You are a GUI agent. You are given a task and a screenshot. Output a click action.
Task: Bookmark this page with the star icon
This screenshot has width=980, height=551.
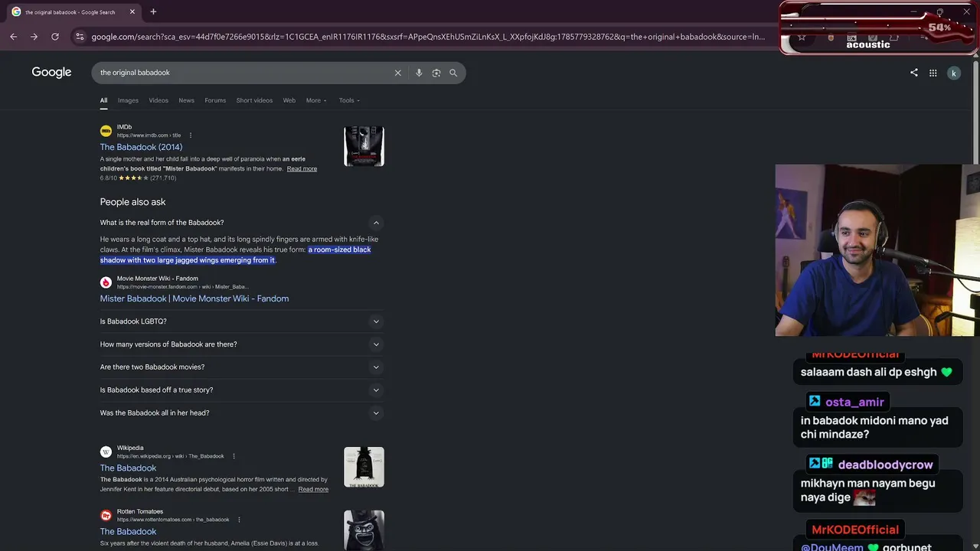[802, 37]
